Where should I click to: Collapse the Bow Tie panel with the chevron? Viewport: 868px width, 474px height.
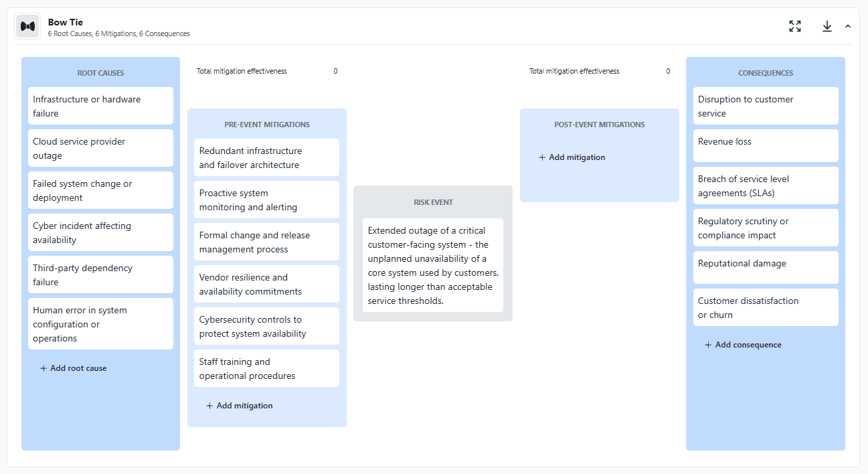click(x=848, y=26)
